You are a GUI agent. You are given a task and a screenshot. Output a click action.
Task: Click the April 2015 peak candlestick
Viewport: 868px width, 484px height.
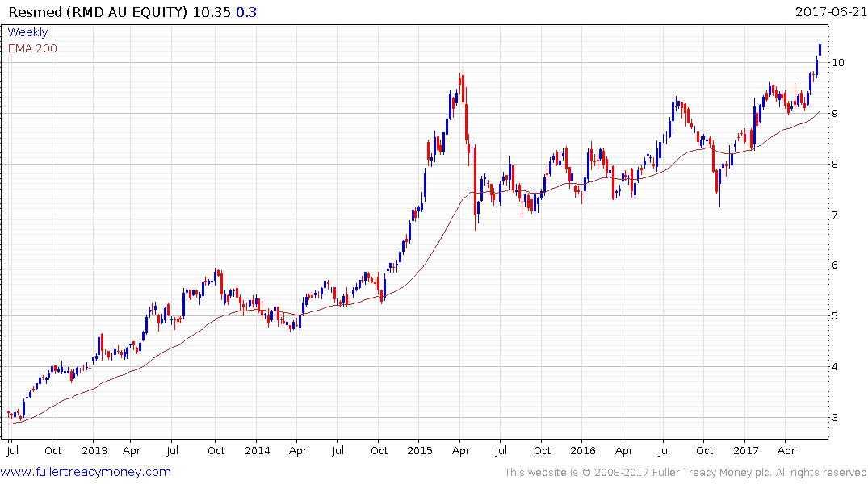pos(462,86)
